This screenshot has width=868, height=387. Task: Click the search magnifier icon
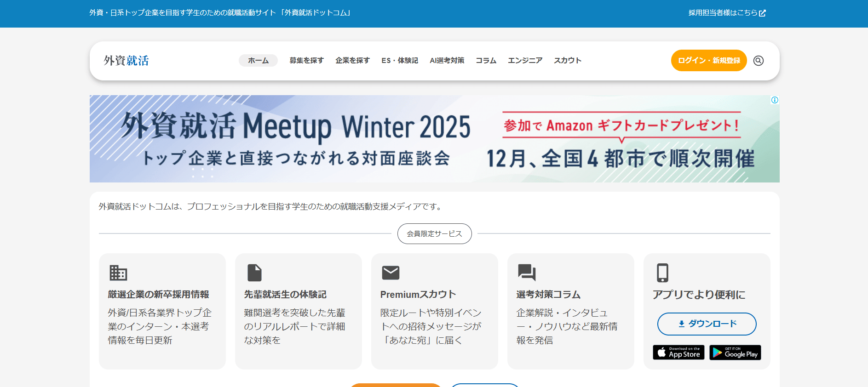[758, 61]
